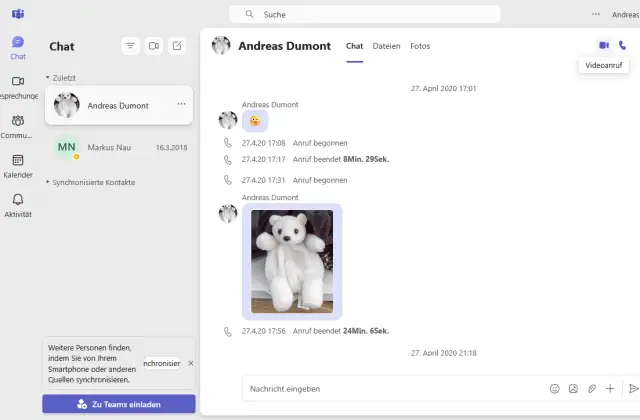This screenshot has height=420, width=640.
Task: Open the Chat section in the sidebar
Action: (18, 48)
